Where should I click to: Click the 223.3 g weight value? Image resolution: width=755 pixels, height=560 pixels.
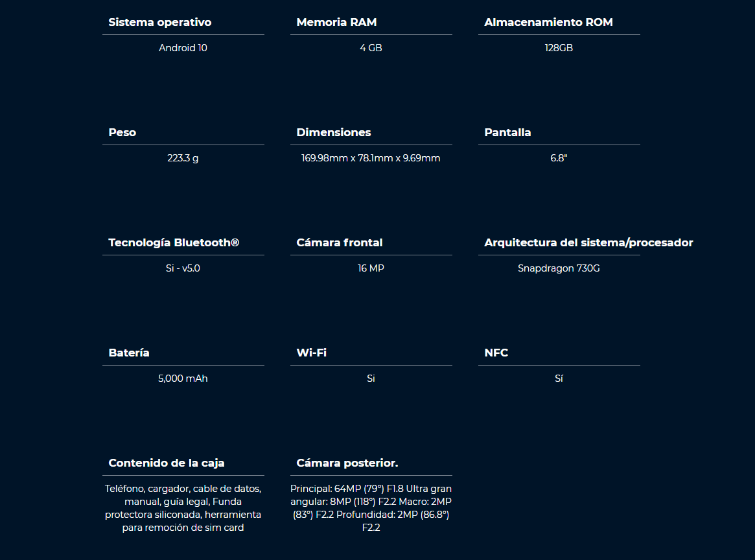point(183,158)
